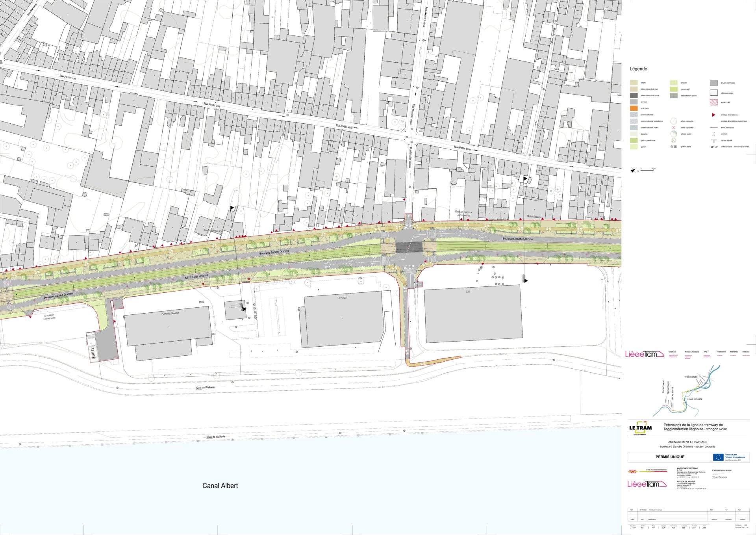
Task: Select the 'gazon plateforme' green swatch
Action: [634, 140]
